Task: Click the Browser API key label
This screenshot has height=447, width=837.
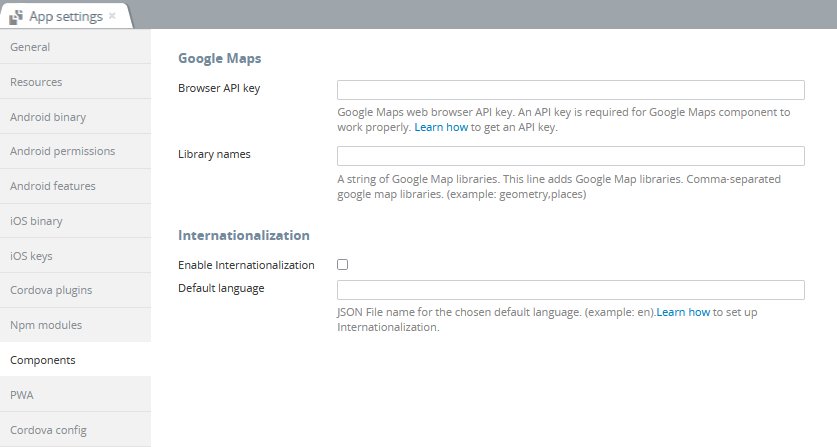Action: (219, 88)
